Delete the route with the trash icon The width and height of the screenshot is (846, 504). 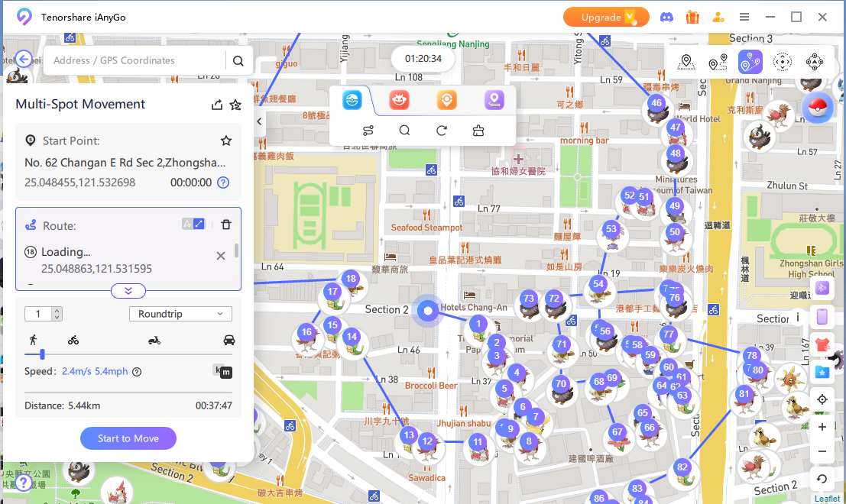point(226,224)
